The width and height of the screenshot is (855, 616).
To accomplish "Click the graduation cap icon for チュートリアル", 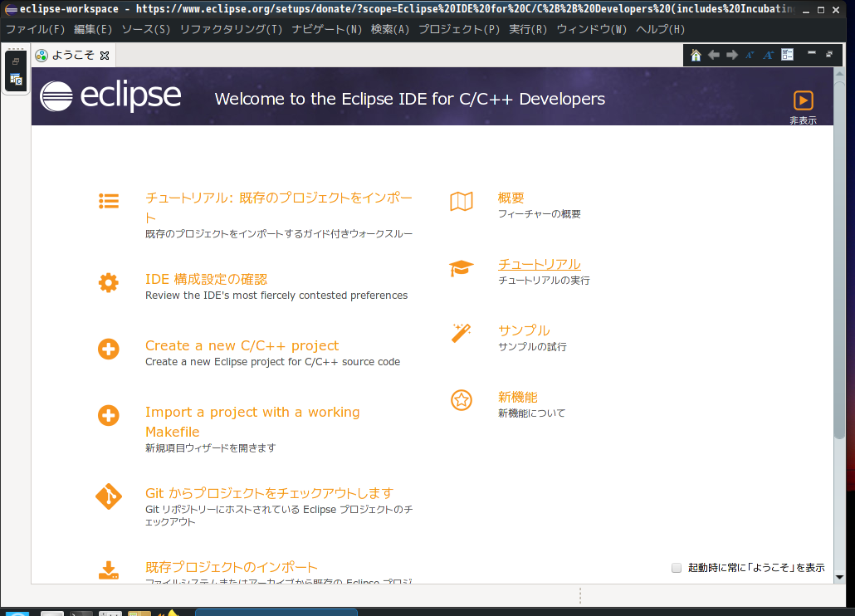I will 462,268.
